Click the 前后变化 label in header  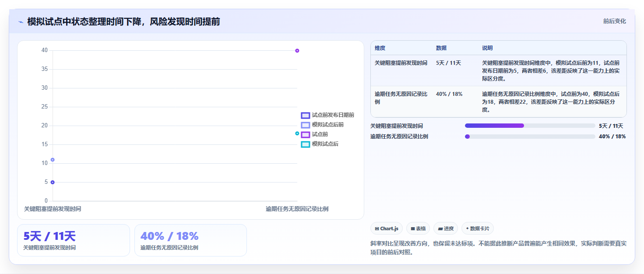[x=614, y=21]
